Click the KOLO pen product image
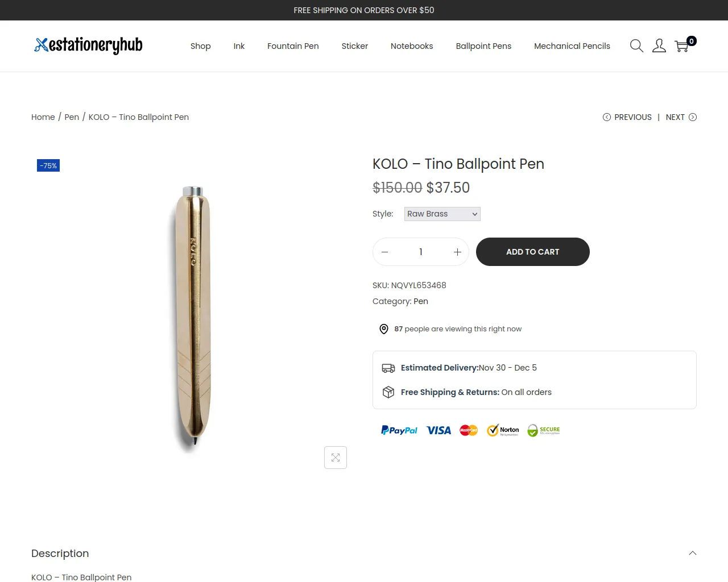Screen dimensions: 728x582 [193, 315]
